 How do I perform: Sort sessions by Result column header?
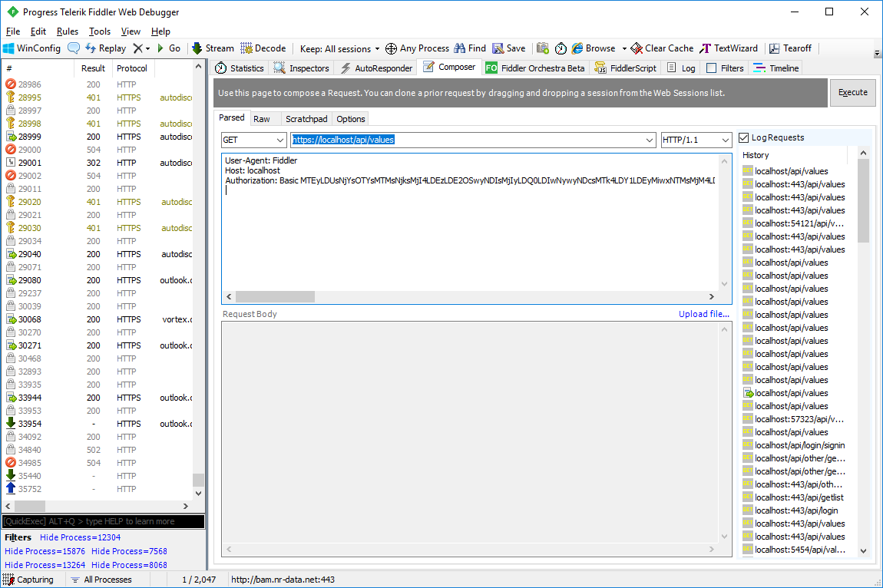tap(93, 68)
